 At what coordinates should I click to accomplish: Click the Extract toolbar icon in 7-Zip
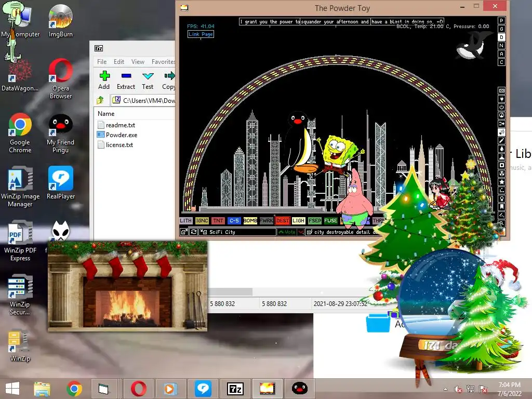coord(126,81)
